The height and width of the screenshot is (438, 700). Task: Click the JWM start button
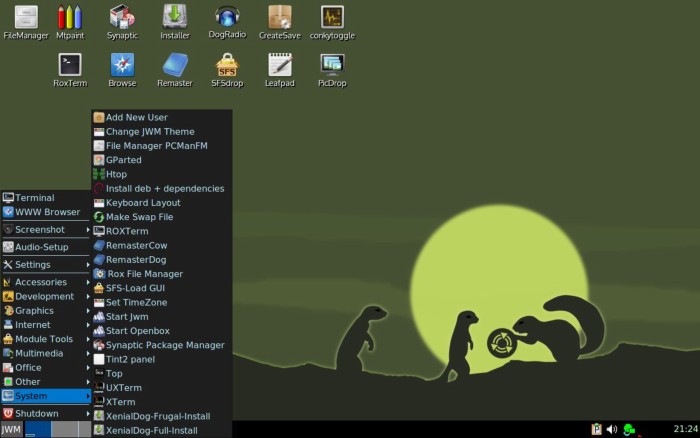(x=11, y=430)
